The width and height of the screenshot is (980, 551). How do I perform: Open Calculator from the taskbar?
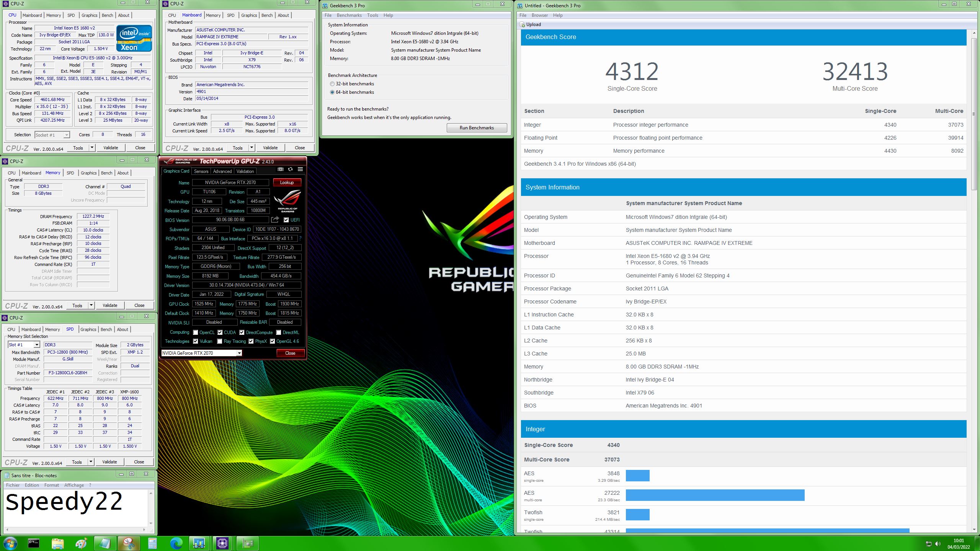click(x=152, y=543)
